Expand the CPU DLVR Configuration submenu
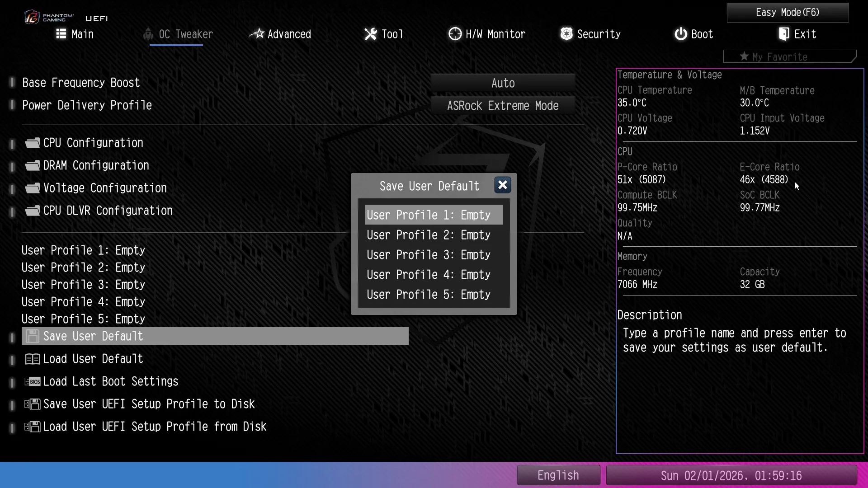Screen dimensions: 868x488 click(108, 211)
